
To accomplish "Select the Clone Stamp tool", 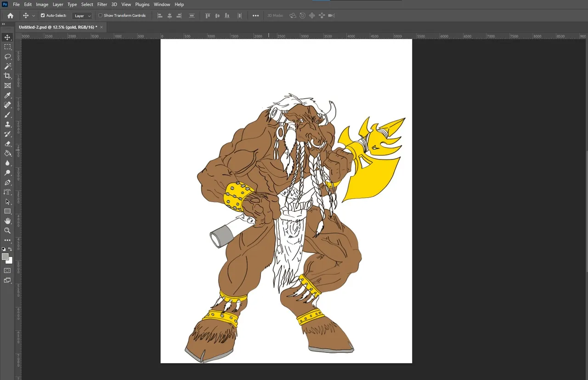I will pyautogui.click(x=7, y=125).
